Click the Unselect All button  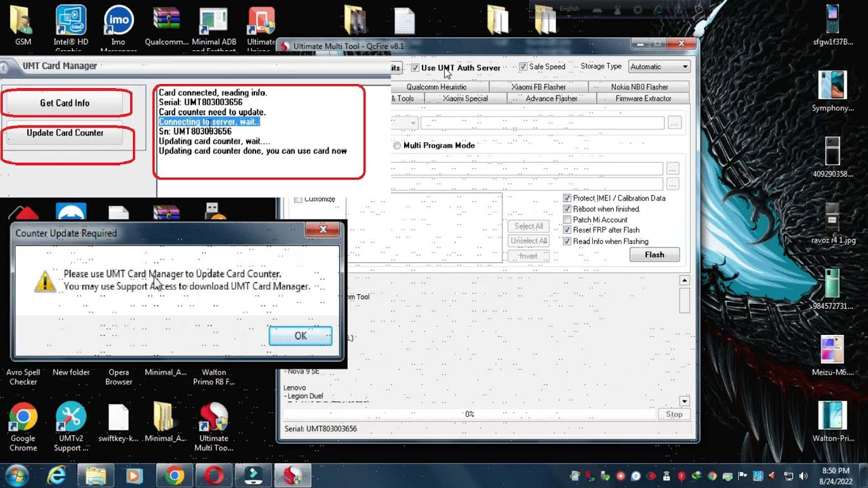click(529, 241)
